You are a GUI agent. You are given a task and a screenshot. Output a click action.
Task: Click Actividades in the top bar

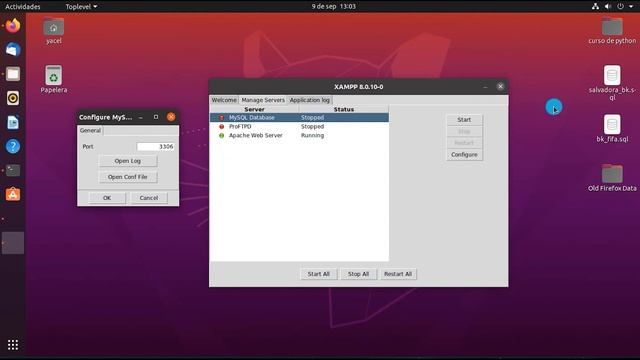pyautogui.click(x=23, y=7)
